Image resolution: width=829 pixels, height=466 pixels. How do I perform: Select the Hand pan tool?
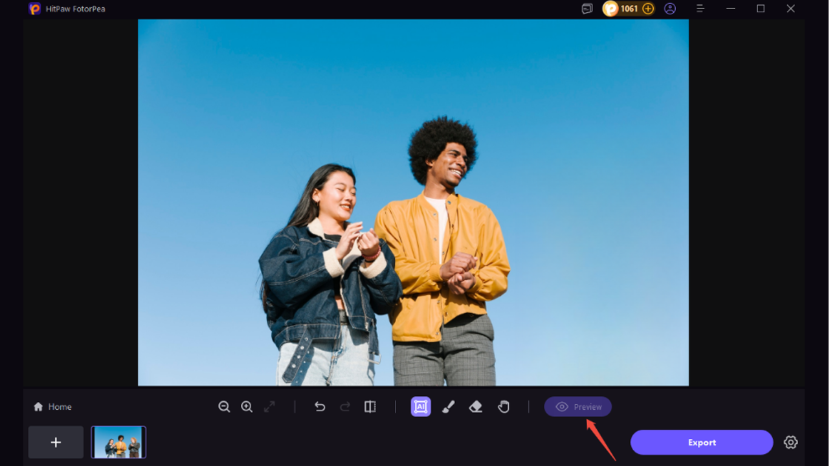504,407
